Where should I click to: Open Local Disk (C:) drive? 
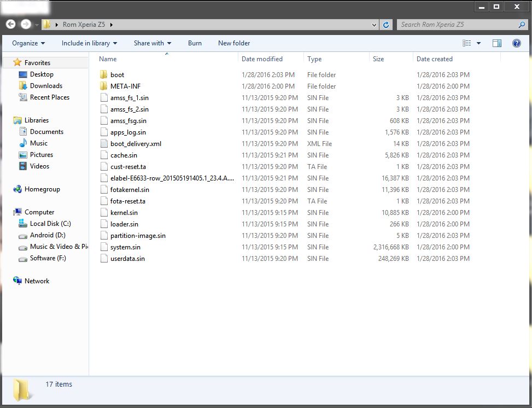pyautogui.click(x=50, y=224)
